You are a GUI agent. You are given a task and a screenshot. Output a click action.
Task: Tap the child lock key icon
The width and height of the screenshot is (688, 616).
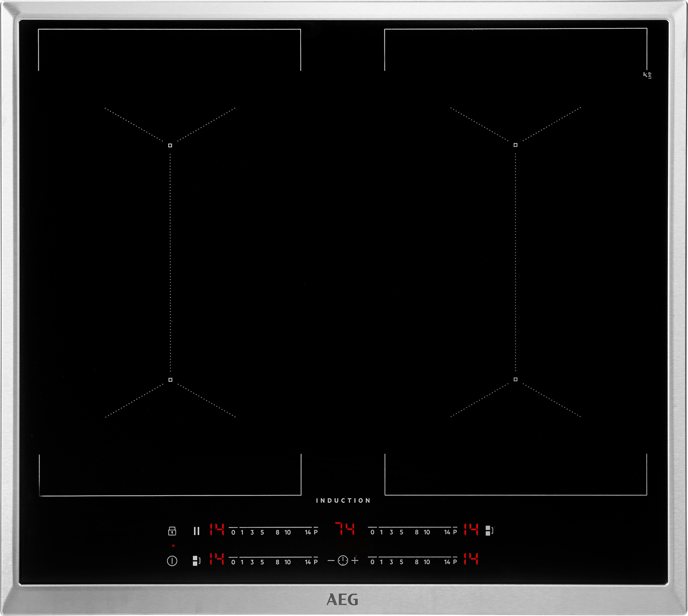point(172,531)
